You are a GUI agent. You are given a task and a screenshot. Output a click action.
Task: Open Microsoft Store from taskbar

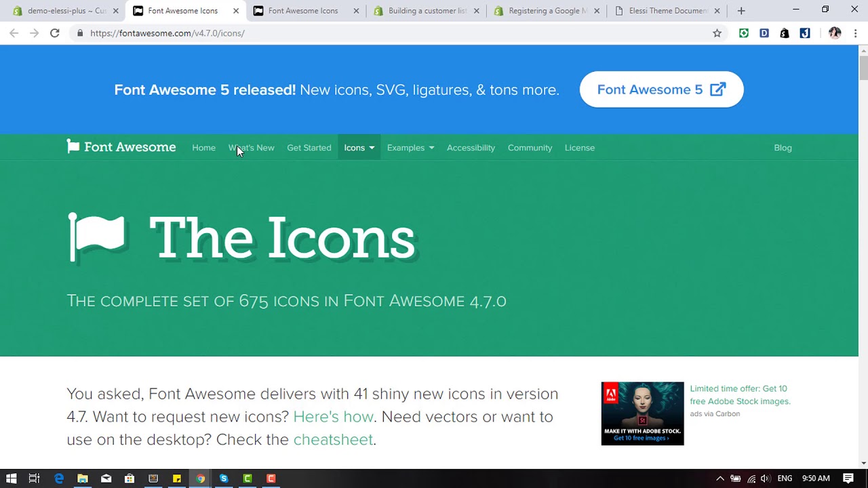click(x=130, y=479)
